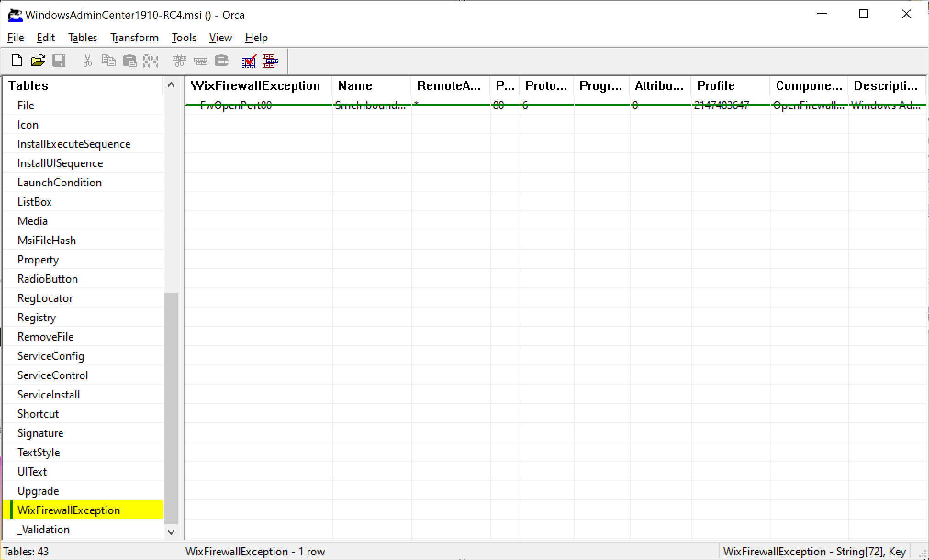
Task: Click the Descripti... column header
Action: coord(887,86)
